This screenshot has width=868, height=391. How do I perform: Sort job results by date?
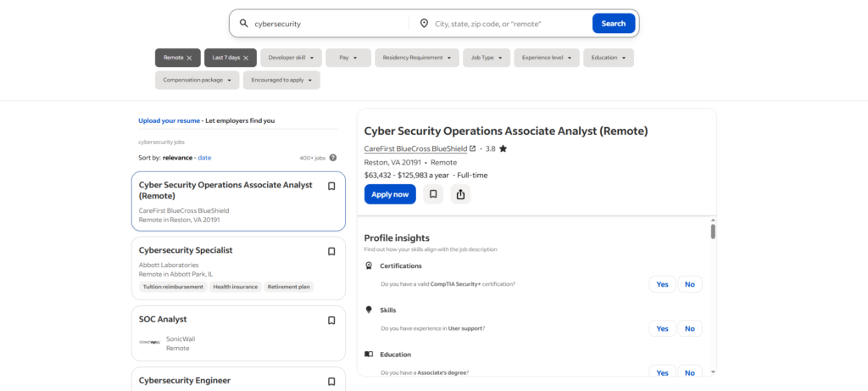204,158
